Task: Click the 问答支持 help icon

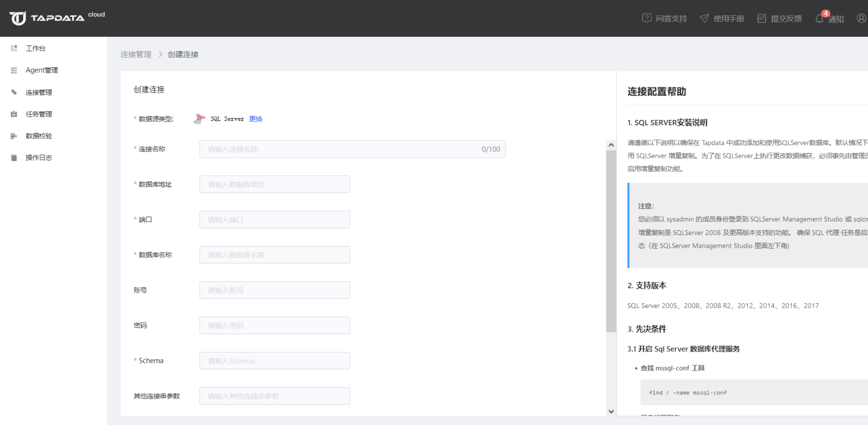Action: pyautogui.click(x=646, y=18)
